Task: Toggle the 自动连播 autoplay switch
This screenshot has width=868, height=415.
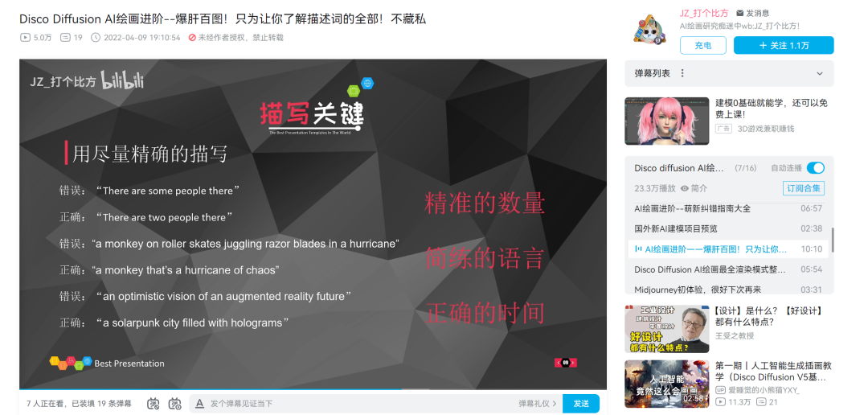Action: coord(815,168)
